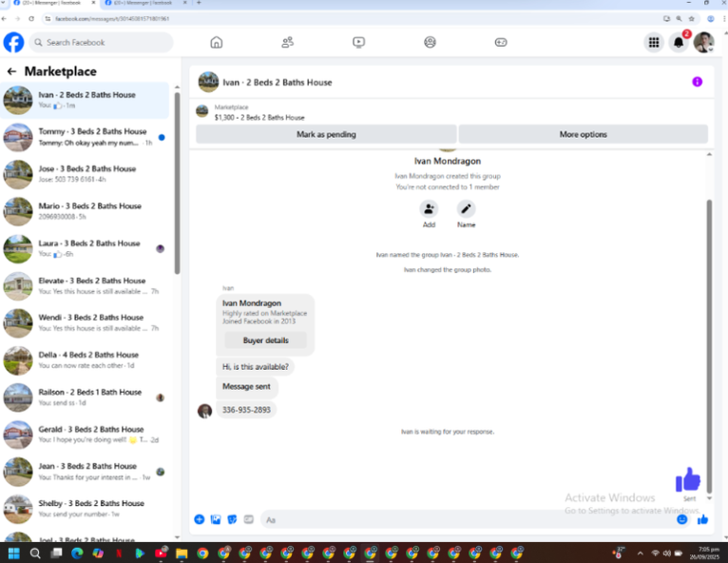
Task: Open Buyer details for Ivan Mondragon
Action: point(265,340)
